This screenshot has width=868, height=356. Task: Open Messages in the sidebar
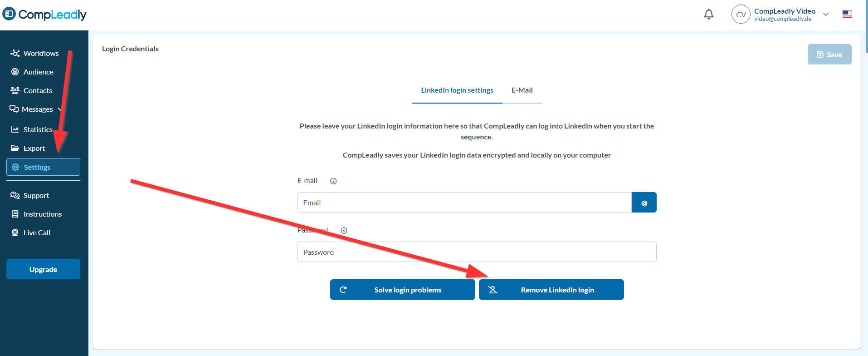(x=31, y=109)
